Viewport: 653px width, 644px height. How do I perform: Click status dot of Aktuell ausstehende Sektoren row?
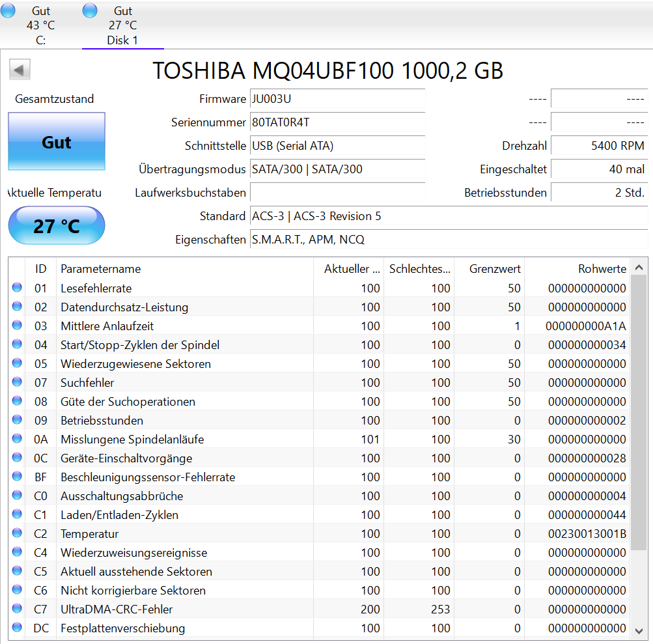17,570
